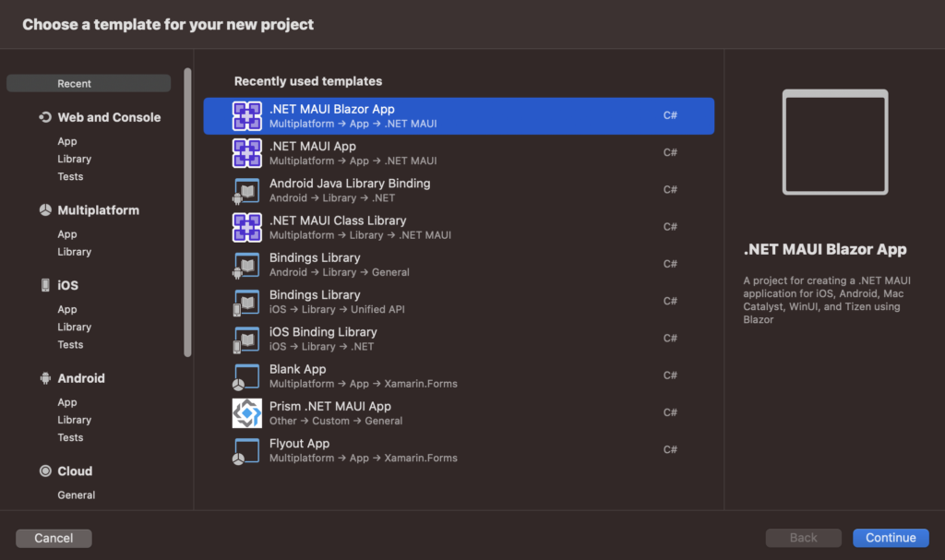Choose General under the Cloud section
The image size is (945, 560).
pyautogui.click(x=76, y=495)
